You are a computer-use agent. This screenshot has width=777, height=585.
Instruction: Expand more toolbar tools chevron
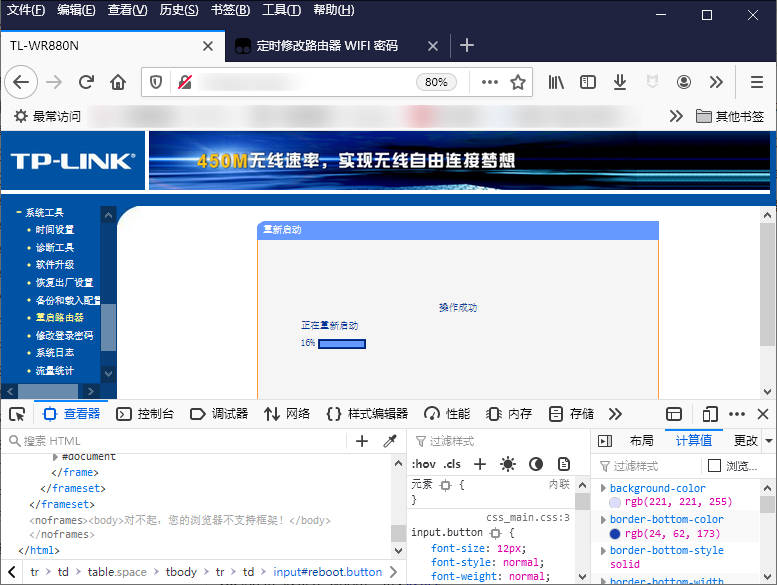[x=716, y=82]
